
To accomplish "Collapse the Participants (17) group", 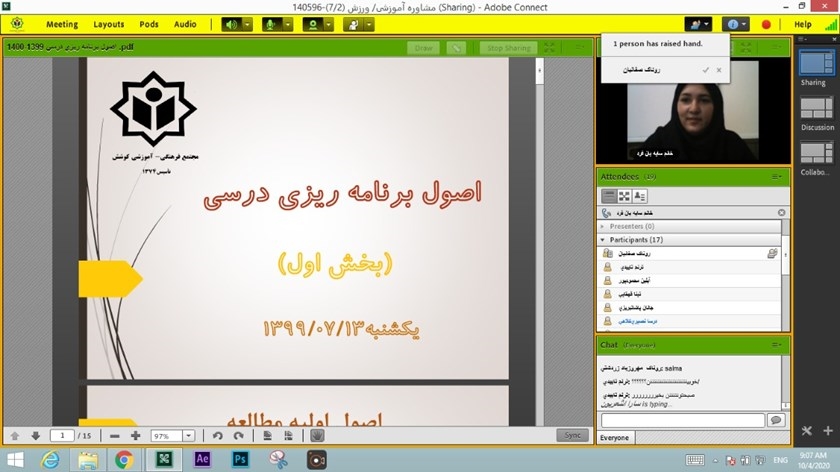I will [602, 240].
